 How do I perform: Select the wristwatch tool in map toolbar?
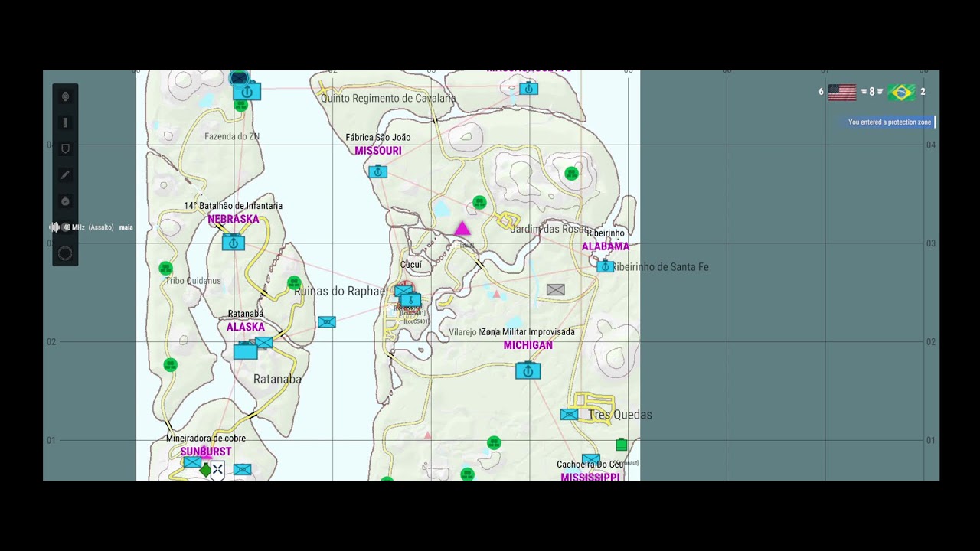click(x=65, y=96)
